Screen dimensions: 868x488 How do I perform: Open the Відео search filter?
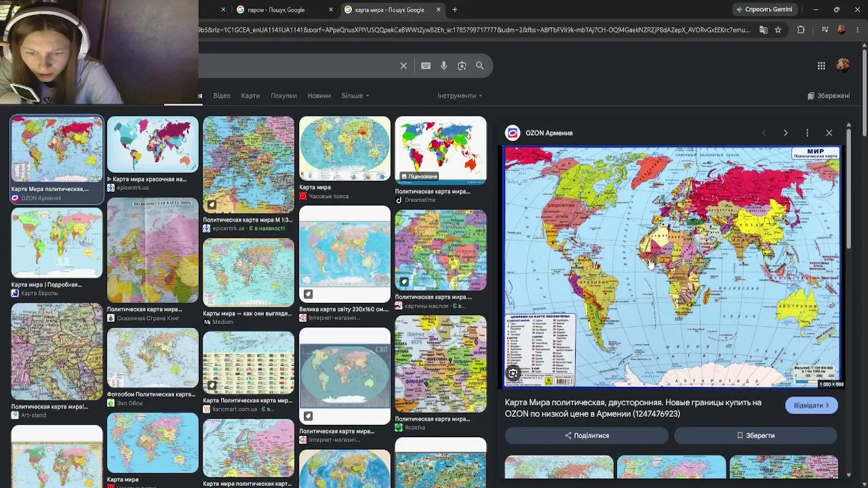[222, 96]
